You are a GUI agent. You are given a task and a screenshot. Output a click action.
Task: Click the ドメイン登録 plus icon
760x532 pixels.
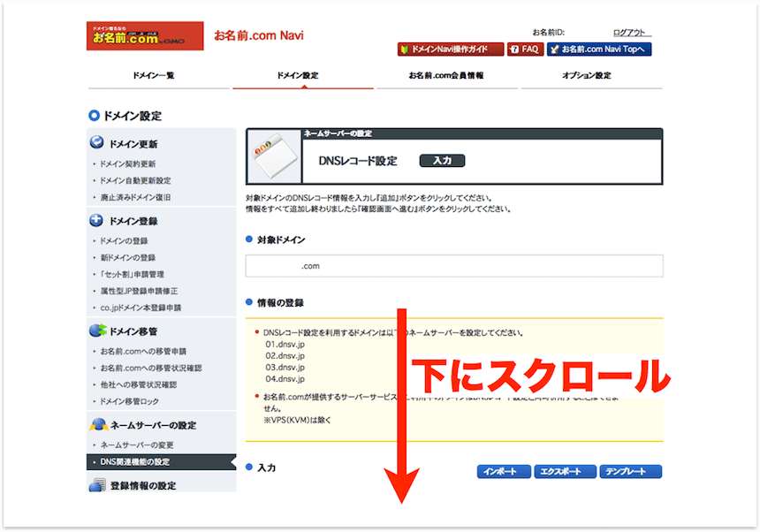click(96, 220)
